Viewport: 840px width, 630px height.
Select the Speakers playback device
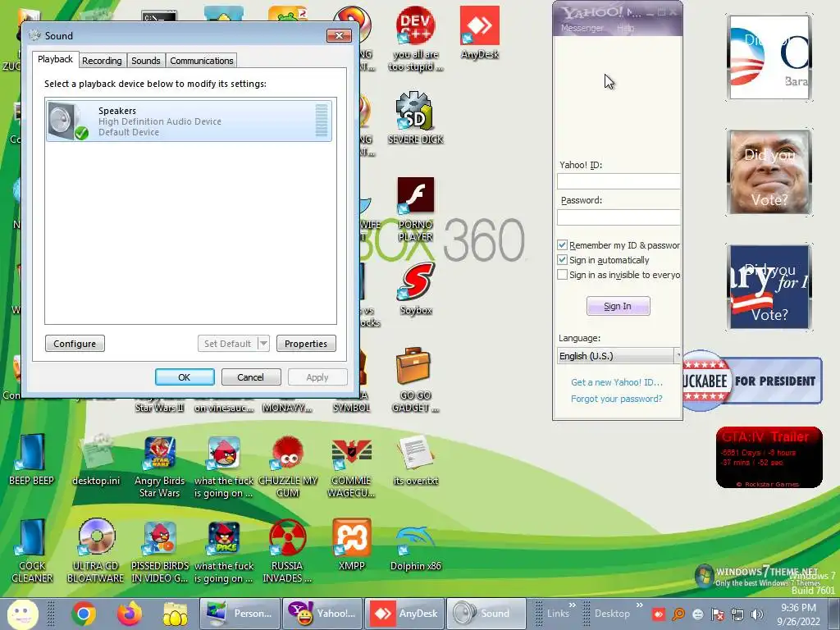pyautogui.click(x=189, y=121)
